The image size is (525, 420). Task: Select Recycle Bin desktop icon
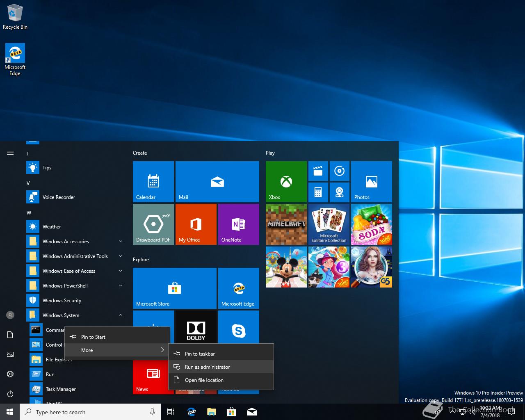click(15, 17)
